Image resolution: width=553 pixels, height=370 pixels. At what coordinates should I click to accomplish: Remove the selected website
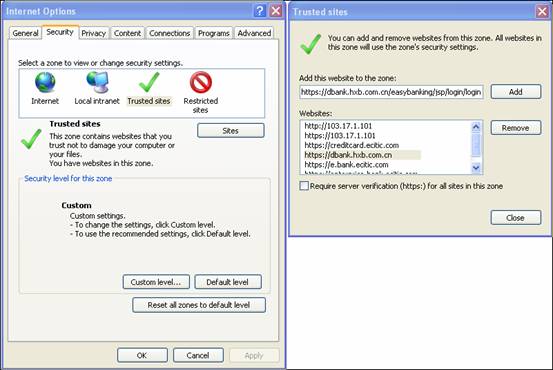(x=516, y=128)
